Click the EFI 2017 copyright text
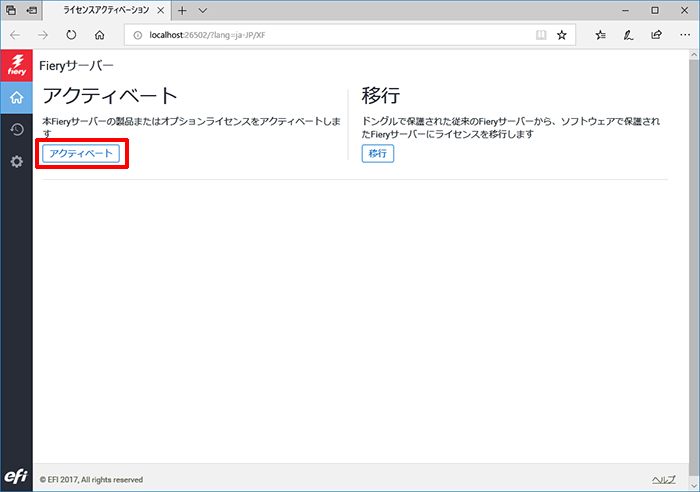This screenshot has height=492, width=700. 91,479
